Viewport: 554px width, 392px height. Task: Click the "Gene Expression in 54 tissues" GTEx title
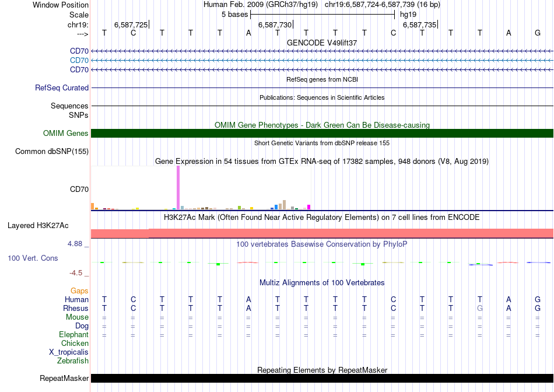pos(322,161)
